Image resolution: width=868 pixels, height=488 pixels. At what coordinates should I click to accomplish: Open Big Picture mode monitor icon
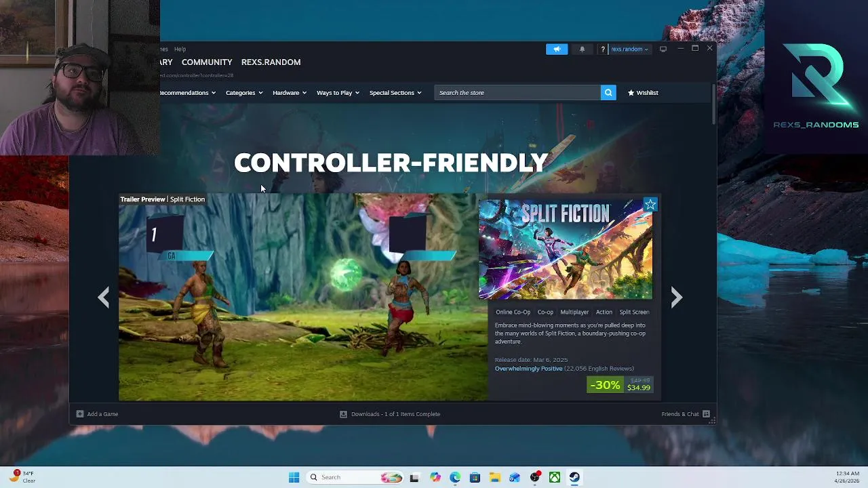[663, 49]
